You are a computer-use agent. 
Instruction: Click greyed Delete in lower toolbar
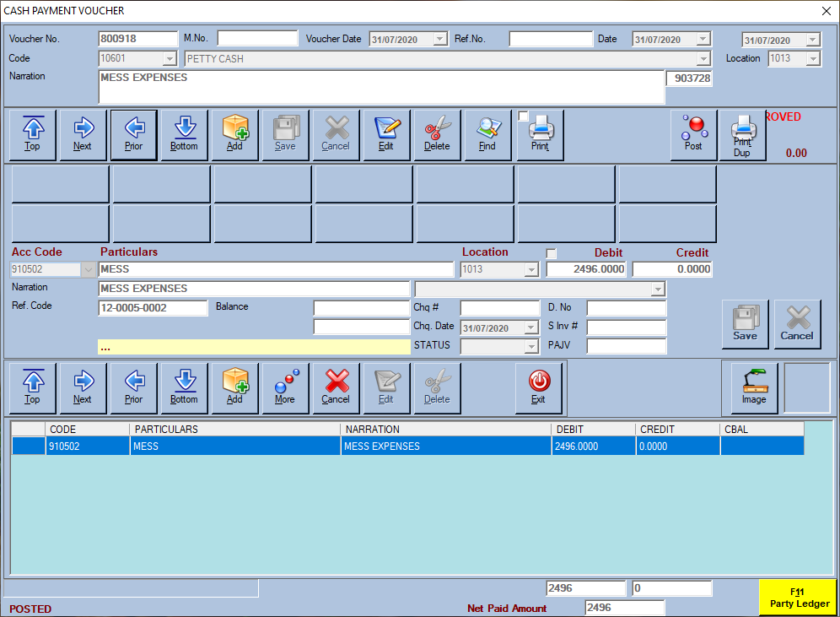coord(437,388)
